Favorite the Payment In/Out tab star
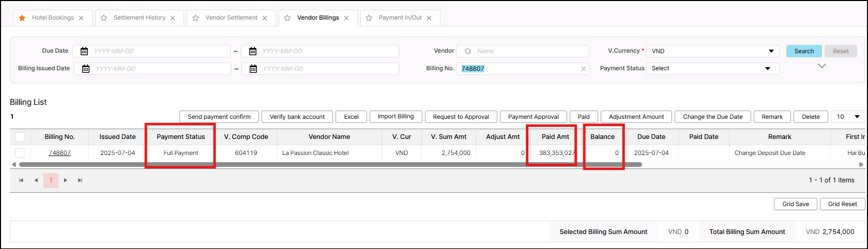 pos(369,18)
